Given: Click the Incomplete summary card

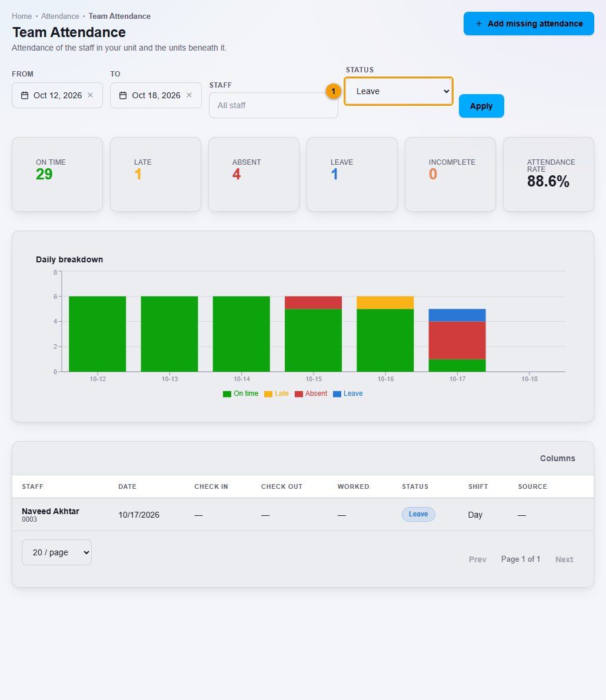Looking at the screenshot, I should click(x=450, y=175).
